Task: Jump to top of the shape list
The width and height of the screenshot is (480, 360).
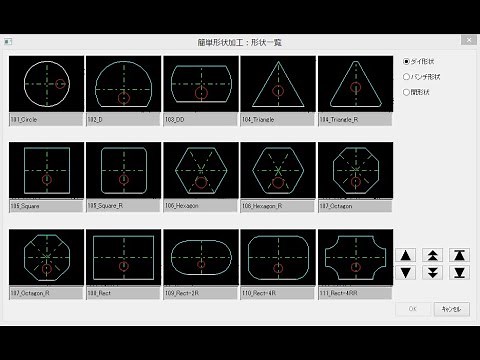Action: click(x=459, y=255)
